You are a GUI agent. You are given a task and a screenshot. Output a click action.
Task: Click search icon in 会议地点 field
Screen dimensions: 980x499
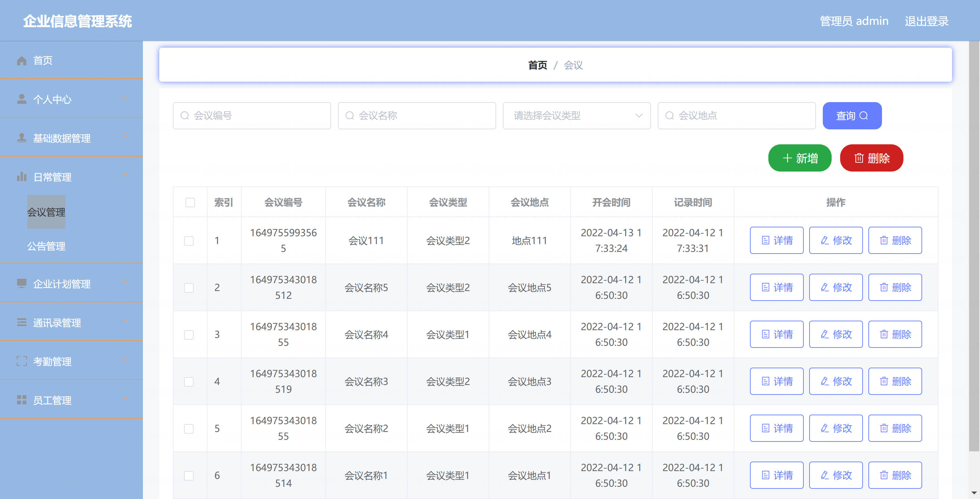pyautogui.click(x=670, y=116)
